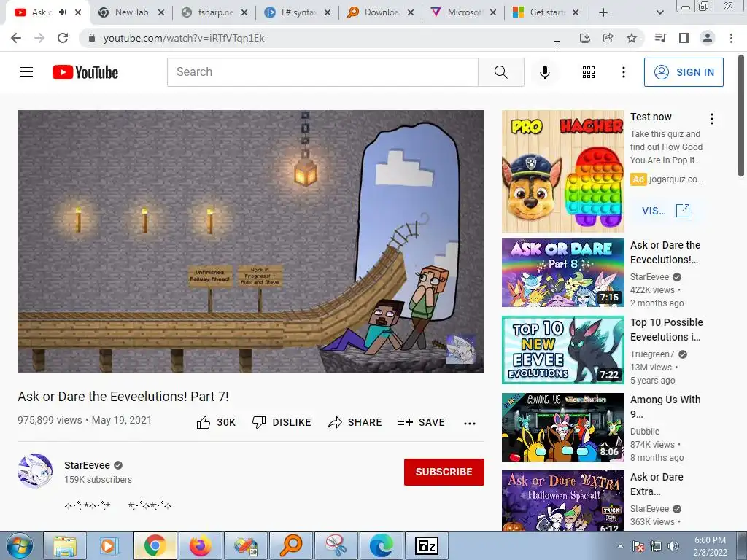Image resolution: width=747 pixels, height=560 pixels.
Task: Save video to playlist with SAVE
Action: click(422, 422)
